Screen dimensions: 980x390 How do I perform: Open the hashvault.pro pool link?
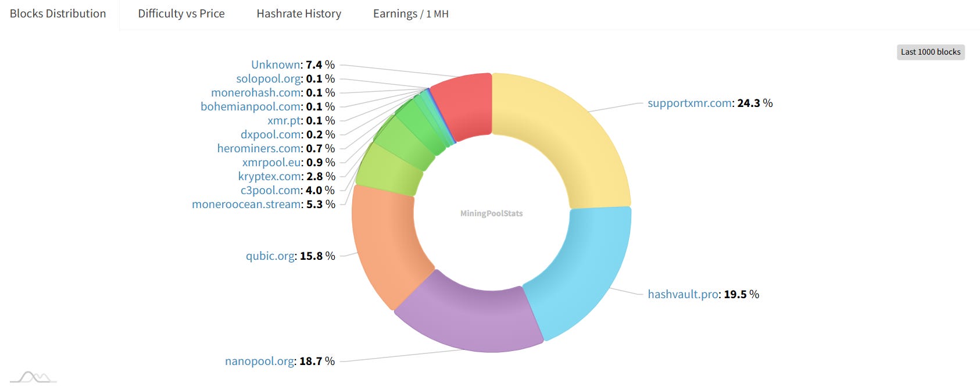(x=684, y=294)
